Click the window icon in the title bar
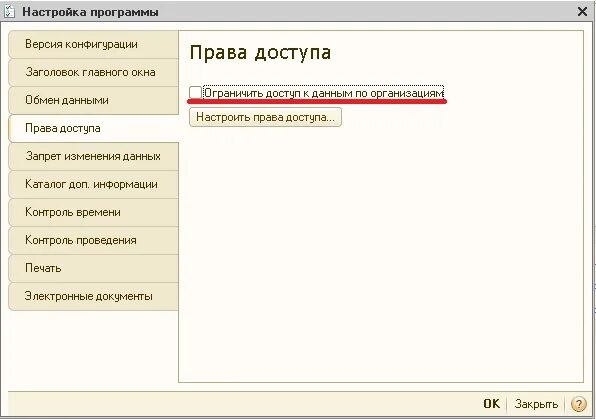Screen dimensions: 596x419 click(9, 11)
